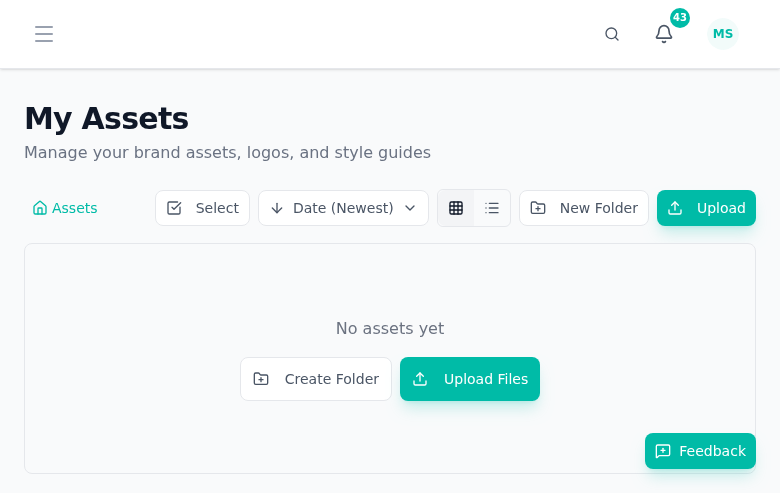Open notifications bell icon
The height and width of the screenshot is (493, 780).
[x=663, y=34]
